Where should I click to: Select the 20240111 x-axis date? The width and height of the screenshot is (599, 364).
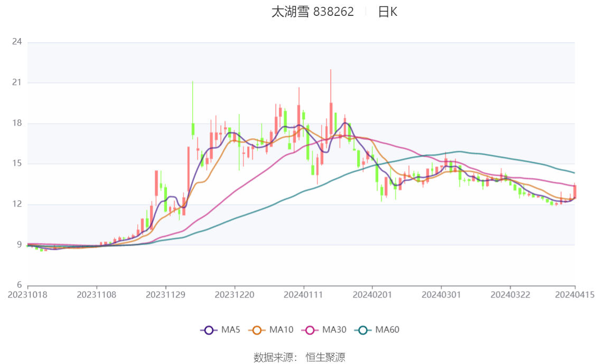[304, 295]
